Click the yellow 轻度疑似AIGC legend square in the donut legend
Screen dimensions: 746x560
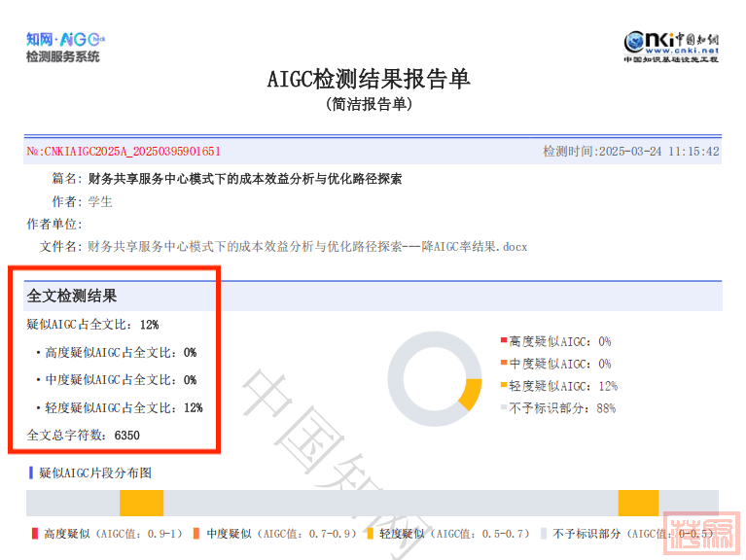coord(504,385)
